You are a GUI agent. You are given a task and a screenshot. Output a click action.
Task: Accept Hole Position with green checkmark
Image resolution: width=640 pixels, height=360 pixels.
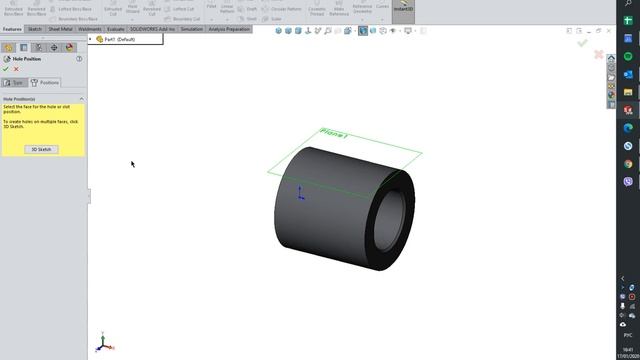click(x=6, y=69)
